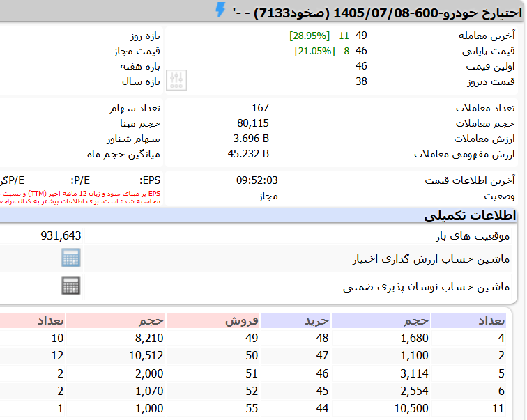527x420 pixels.
Task: Click the تعداد سهام label
Action: pyautogui.click(x=135, y=109)
